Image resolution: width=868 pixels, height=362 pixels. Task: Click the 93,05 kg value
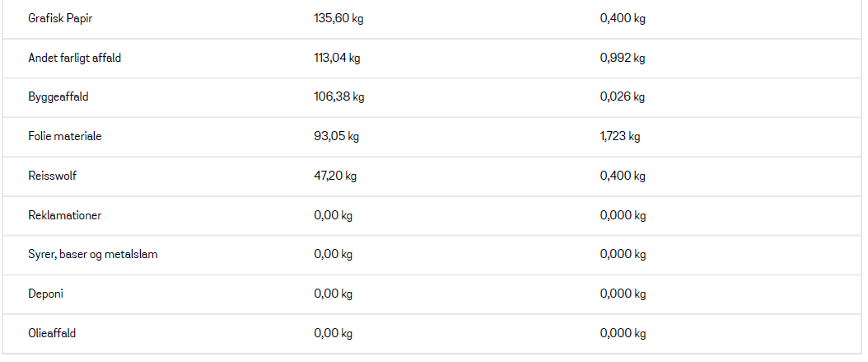[336, 136]
